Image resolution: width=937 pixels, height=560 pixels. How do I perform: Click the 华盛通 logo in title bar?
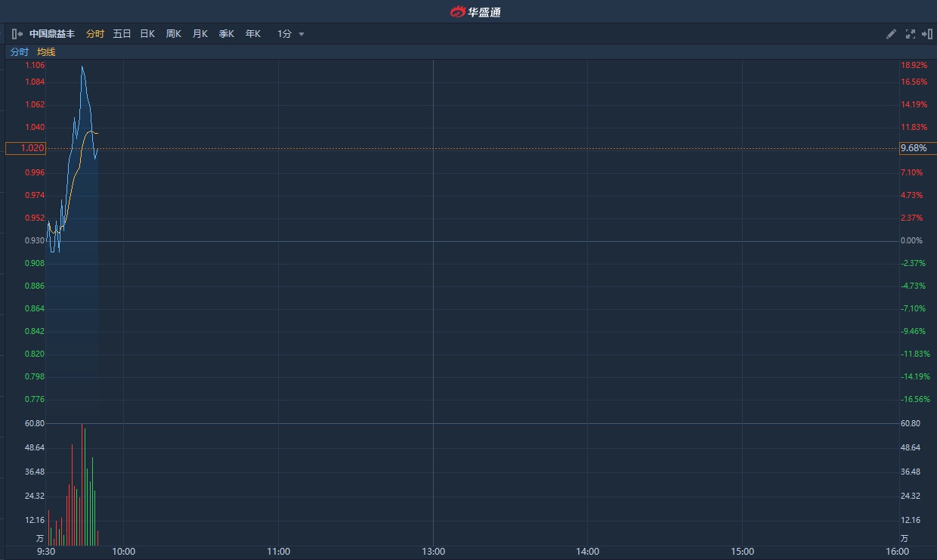476,11
